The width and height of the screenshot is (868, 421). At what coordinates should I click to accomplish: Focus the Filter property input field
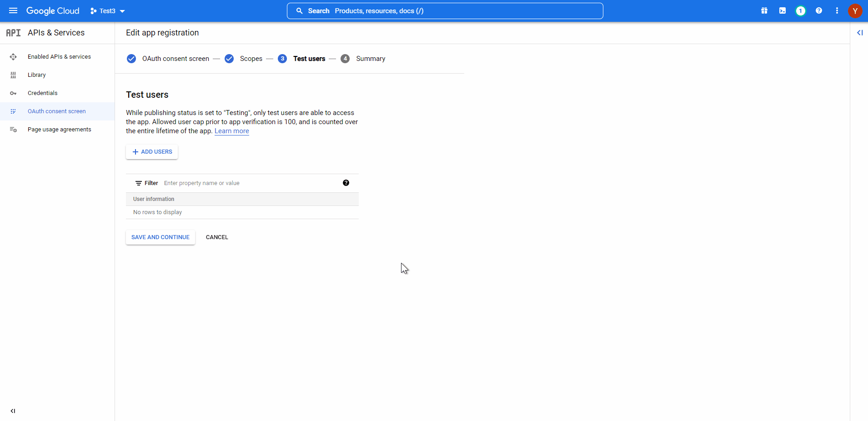(x=250, y=183)
